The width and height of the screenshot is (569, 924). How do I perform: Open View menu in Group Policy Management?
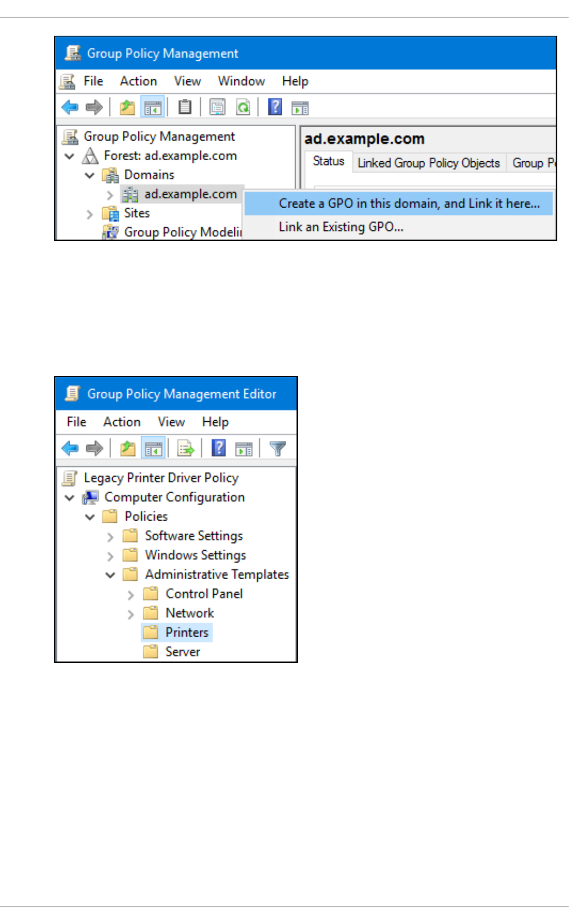coord(187,81)
